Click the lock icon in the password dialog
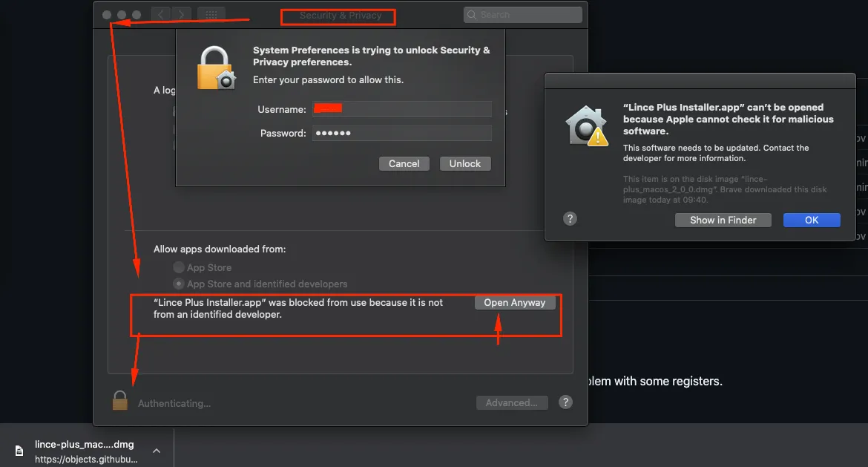This screenshot has width=868, height=467. pyautogui.click(x=216, y=68)
